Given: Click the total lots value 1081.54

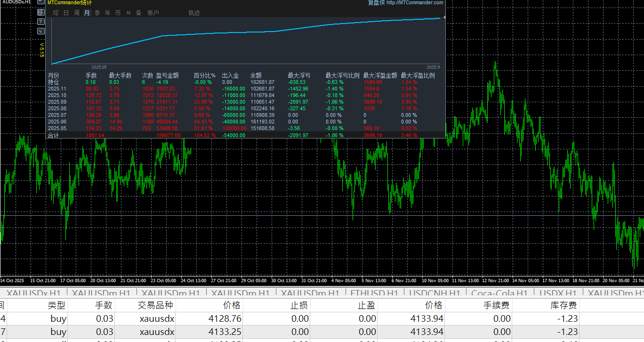Looking at the screenshot, I should point(95,135).
